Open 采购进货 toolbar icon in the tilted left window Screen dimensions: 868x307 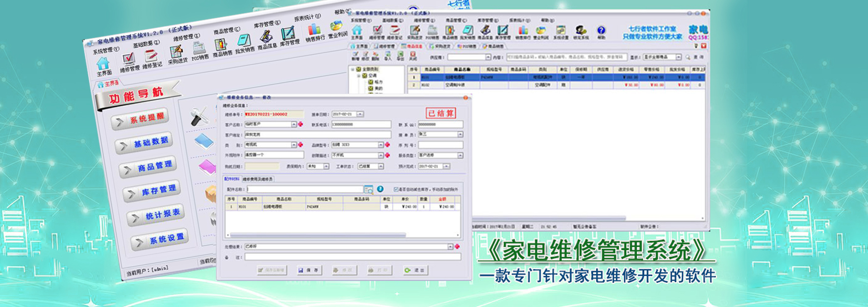click(x=176, y=51)
